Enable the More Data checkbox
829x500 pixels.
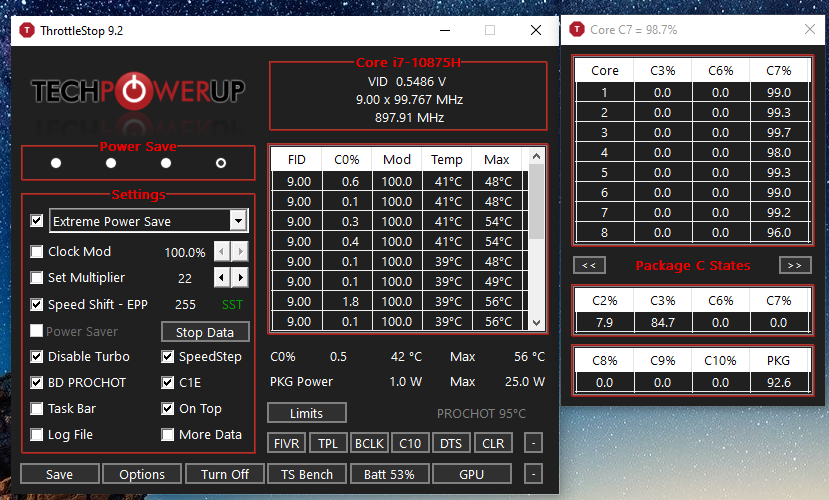[168, 434]
